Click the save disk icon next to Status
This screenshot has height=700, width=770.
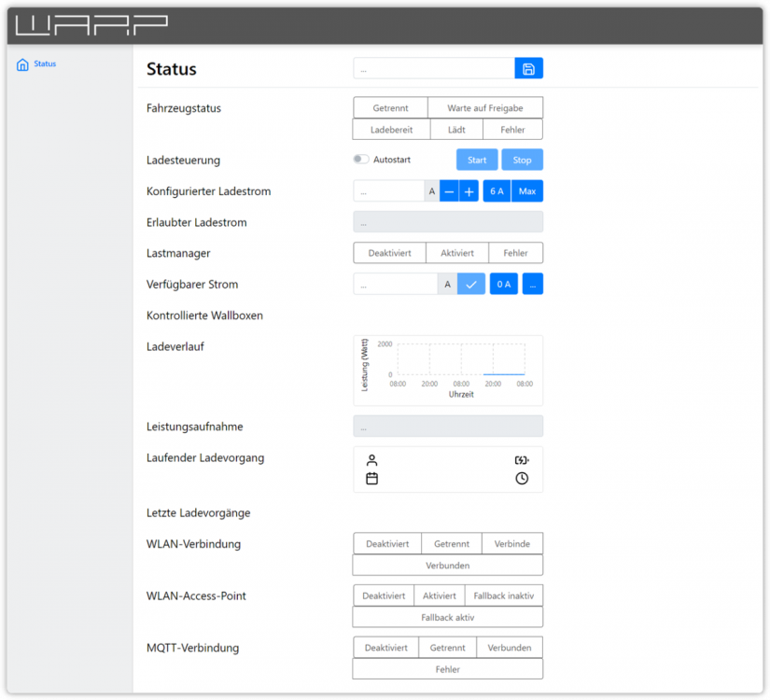528,68
